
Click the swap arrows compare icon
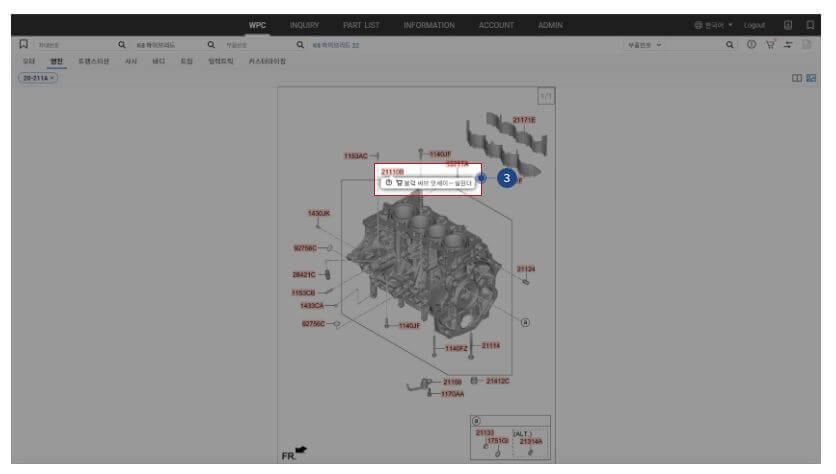point(788,45)
